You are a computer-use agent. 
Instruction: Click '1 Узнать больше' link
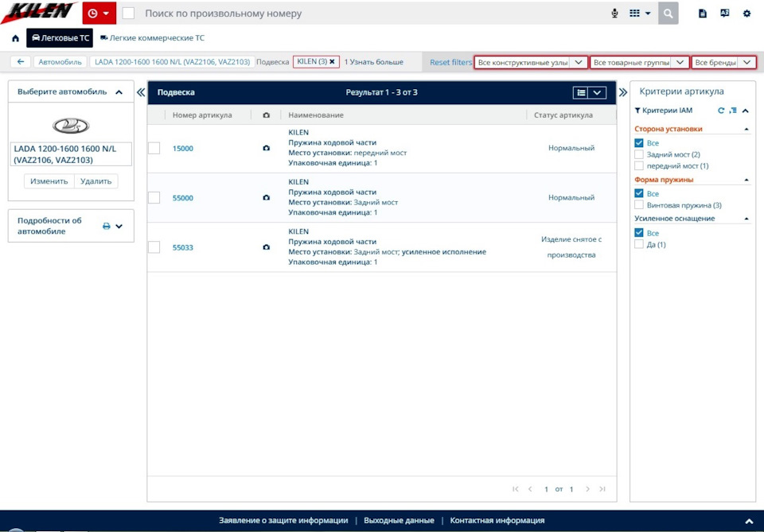(374, 62)
